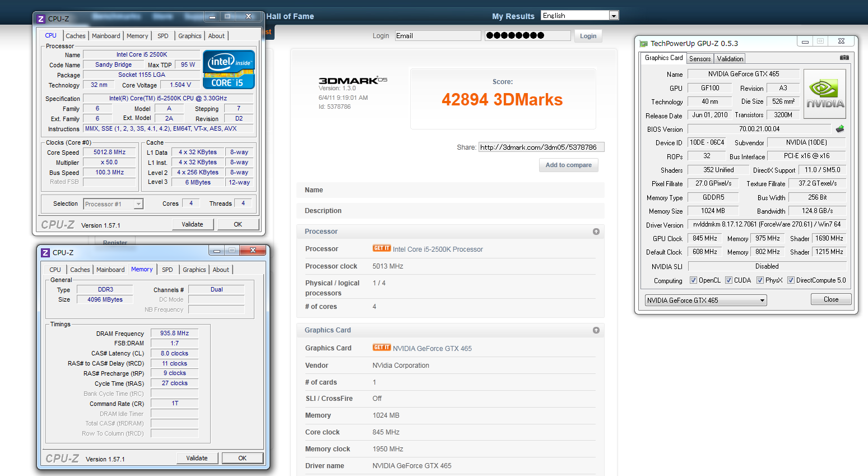Click the password input field
The height and width of the screenshot is (476, 868).
(x=528, y=36)
